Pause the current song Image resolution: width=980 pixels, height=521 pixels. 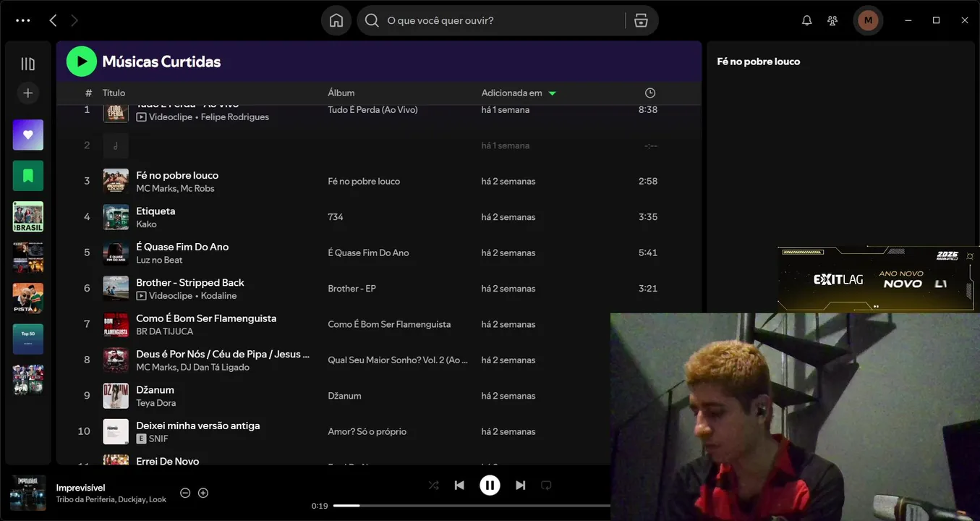(490, 486)
